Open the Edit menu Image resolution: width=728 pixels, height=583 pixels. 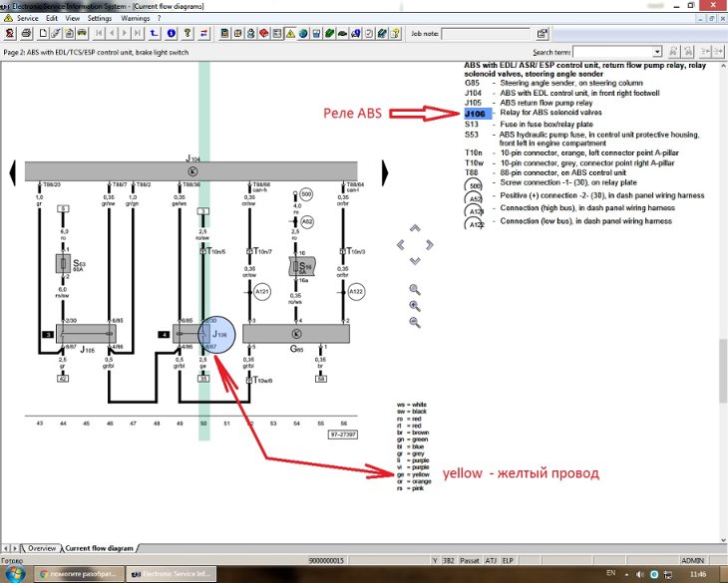[52, 18]
